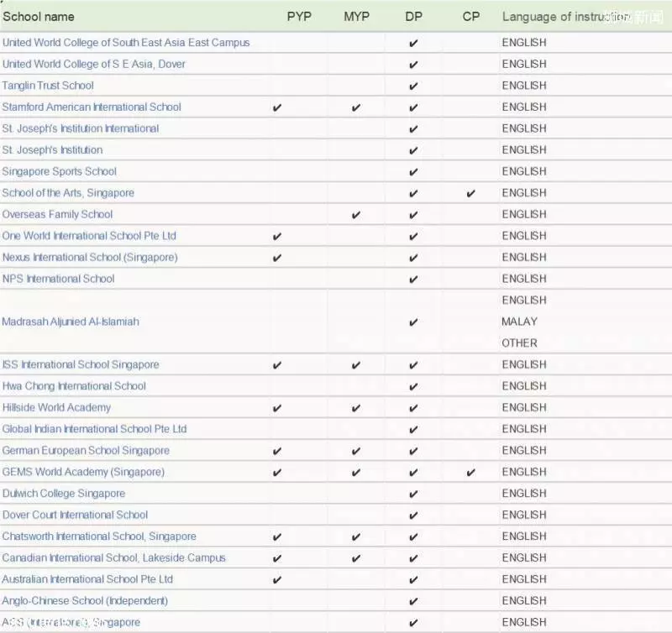Viewport: 672px width, 633px height.
Task: Click the CP column header
Action: point(471,17)
